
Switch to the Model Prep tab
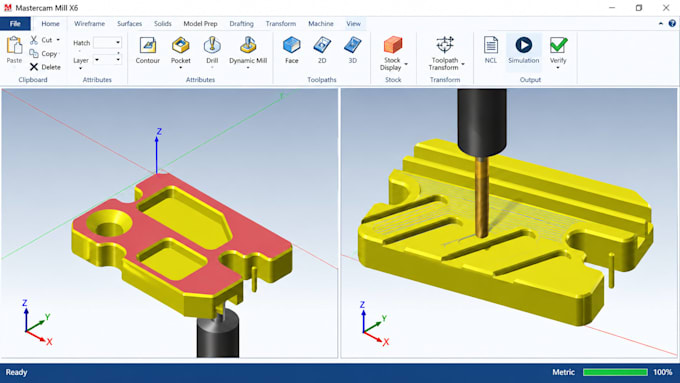[200, 23]
